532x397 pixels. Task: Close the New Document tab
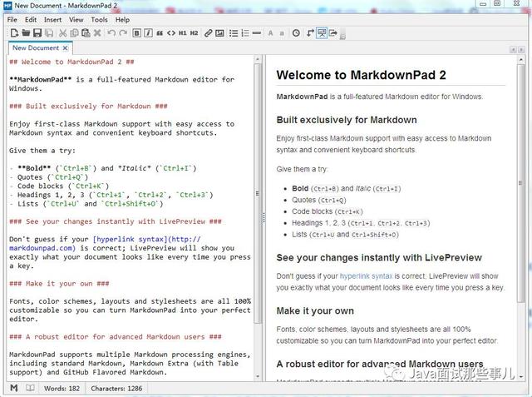click(x=65, y=48)
